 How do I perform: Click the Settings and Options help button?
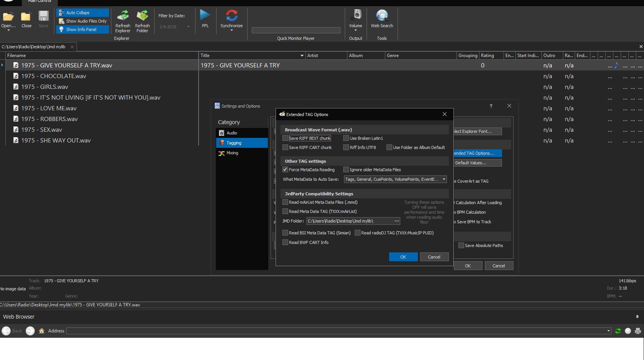coord(491,106)
